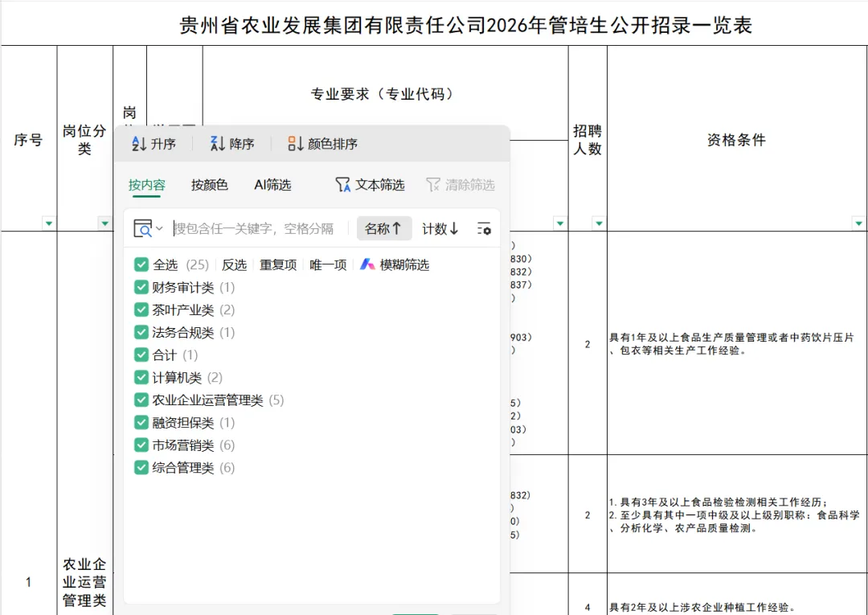Uncheck the 合计 checkbox

point(141,355)
